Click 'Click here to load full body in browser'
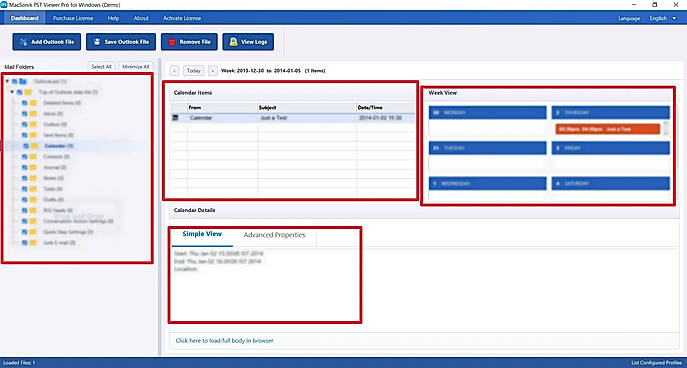 [224, 340]
